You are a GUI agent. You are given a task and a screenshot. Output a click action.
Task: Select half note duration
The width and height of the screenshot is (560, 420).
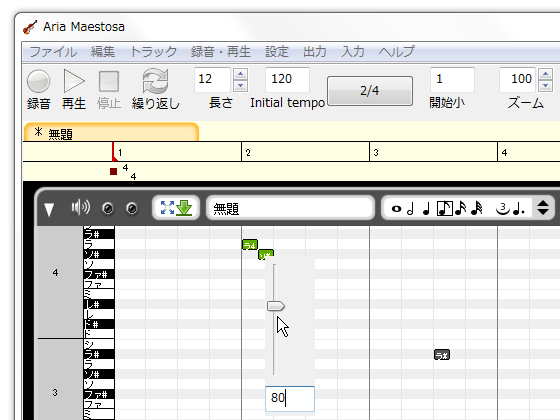(x=411, y=208)
